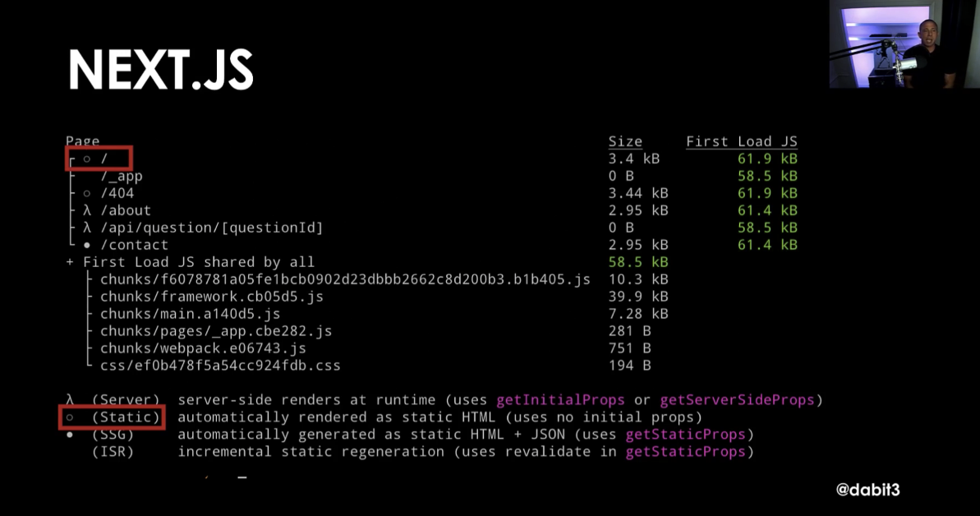This screenshot has height=516, width=980.
Task: Click the "Page" column header
Action: pos(82,141)
